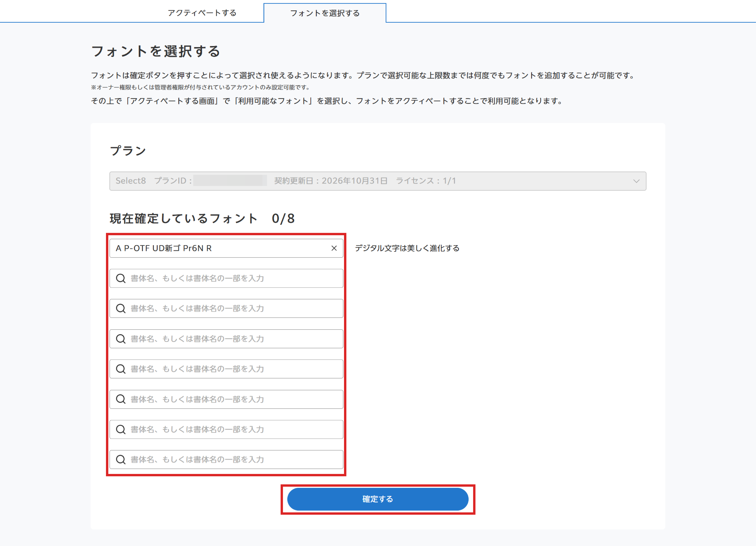Viewport: 756px width, 546px height.
Task: Click search icon in seventh font field
Action: 121,429
